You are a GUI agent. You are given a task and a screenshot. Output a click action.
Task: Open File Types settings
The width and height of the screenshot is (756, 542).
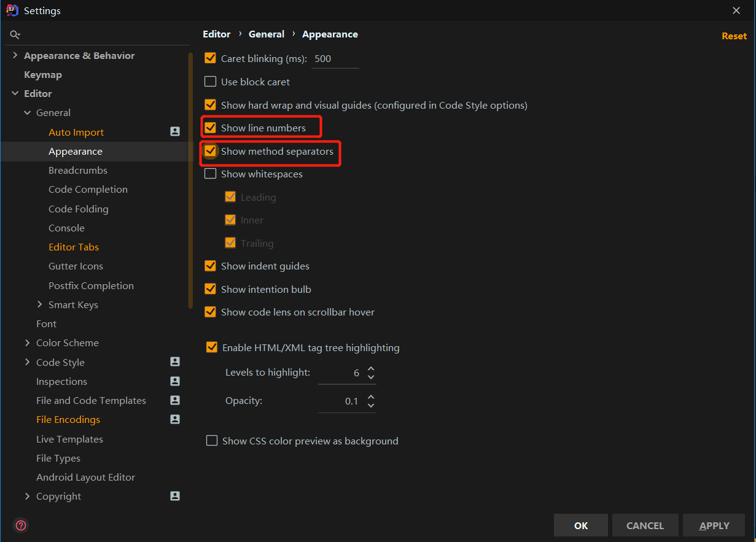coord(58,458)
